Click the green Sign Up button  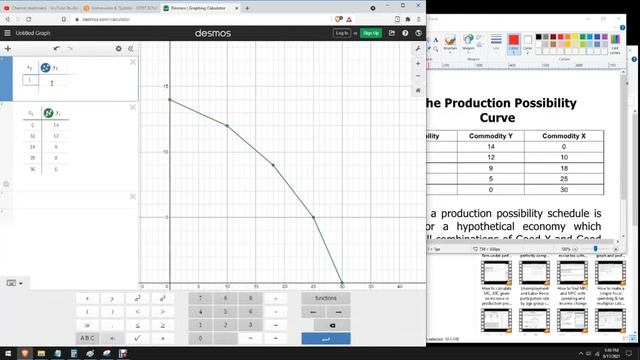(x=371, y=33)
